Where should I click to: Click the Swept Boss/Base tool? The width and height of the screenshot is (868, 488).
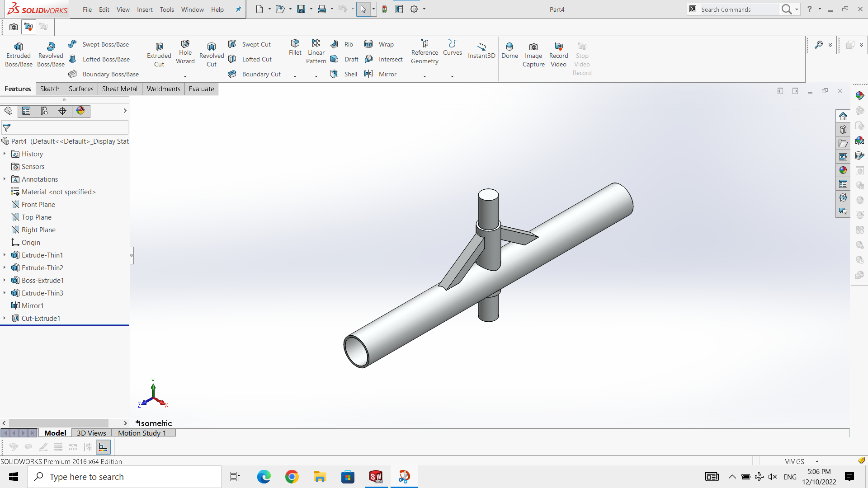99,44
